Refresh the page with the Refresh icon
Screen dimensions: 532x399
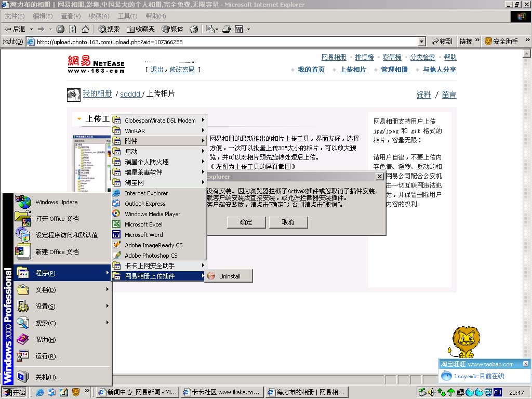click(73, 29)
